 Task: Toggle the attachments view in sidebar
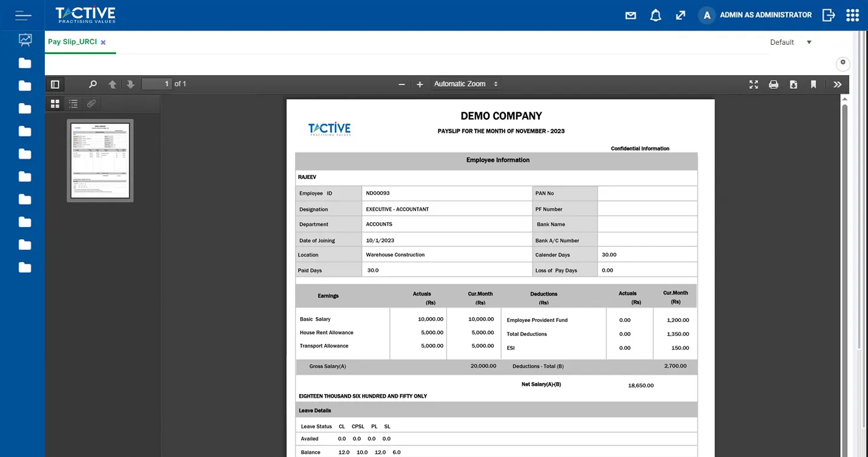[x=91, y=104]
